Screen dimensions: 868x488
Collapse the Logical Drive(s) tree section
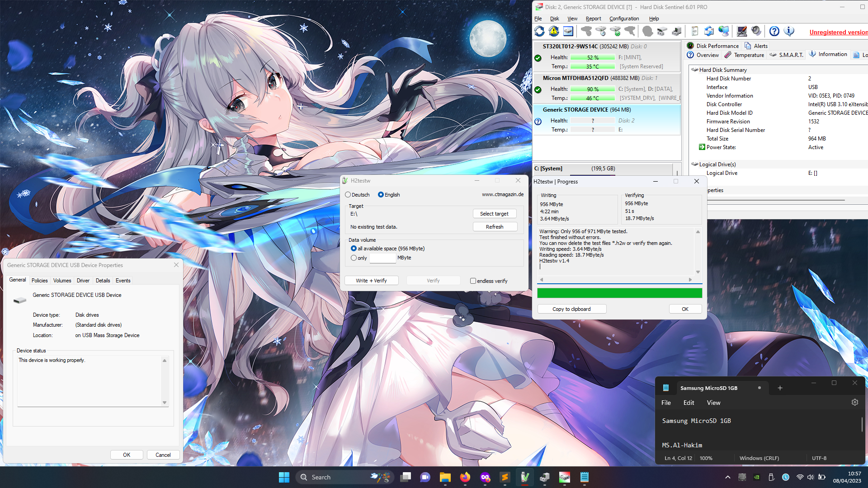(695, 164)
